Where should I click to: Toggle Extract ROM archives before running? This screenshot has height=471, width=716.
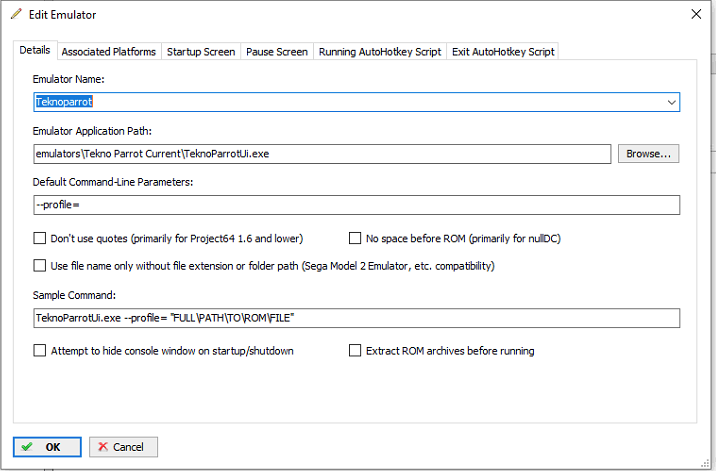click(355, 351)
